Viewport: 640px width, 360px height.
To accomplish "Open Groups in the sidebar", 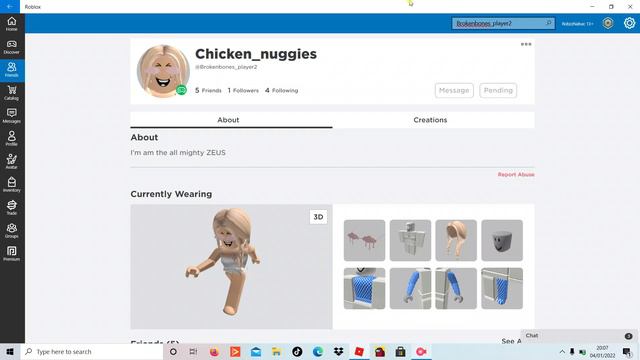I will point(12,231).
